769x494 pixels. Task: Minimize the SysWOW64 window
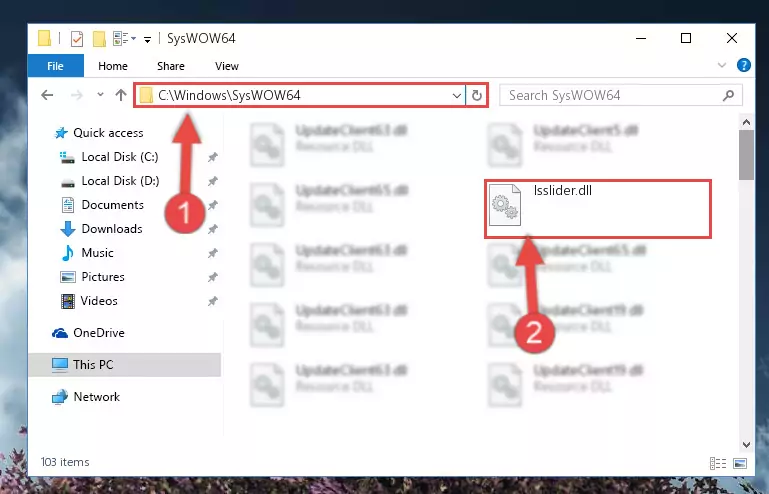(x=641, y=38)
